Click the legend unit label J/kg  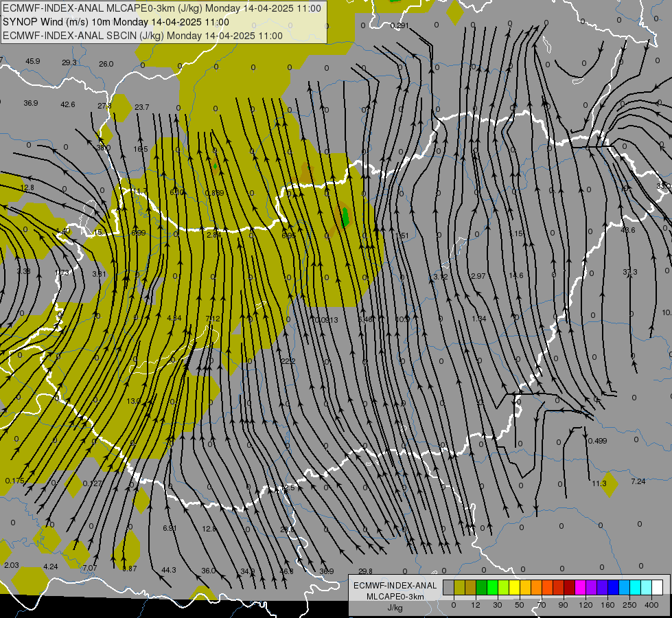coord(395,608)
